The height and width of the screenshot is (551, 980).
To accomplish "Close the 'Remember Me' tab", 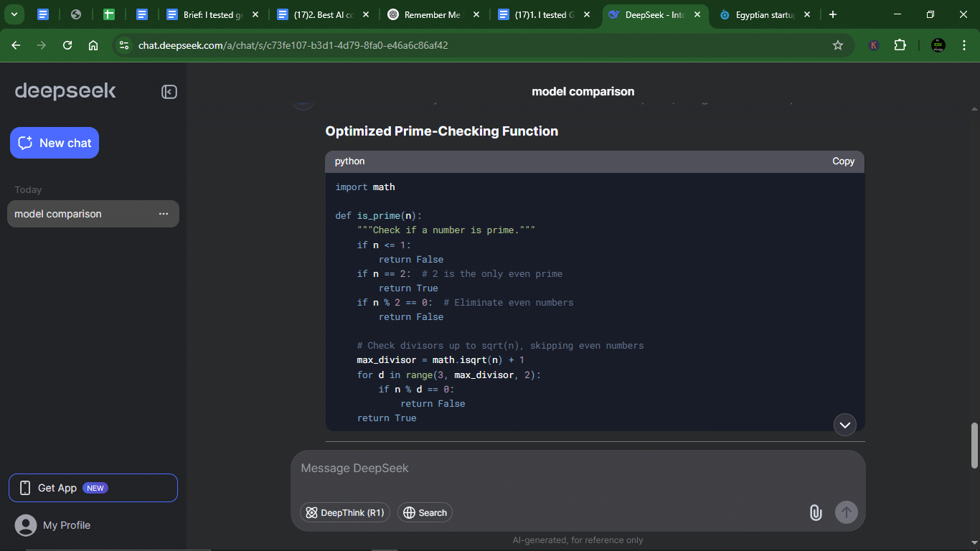I will (x=476, y=14).
